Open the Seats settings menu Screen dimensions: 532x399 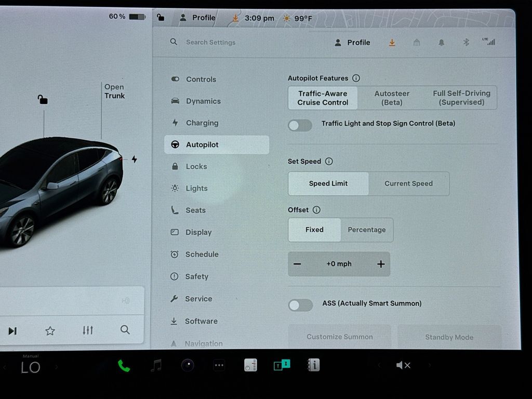tap(195, 210)
